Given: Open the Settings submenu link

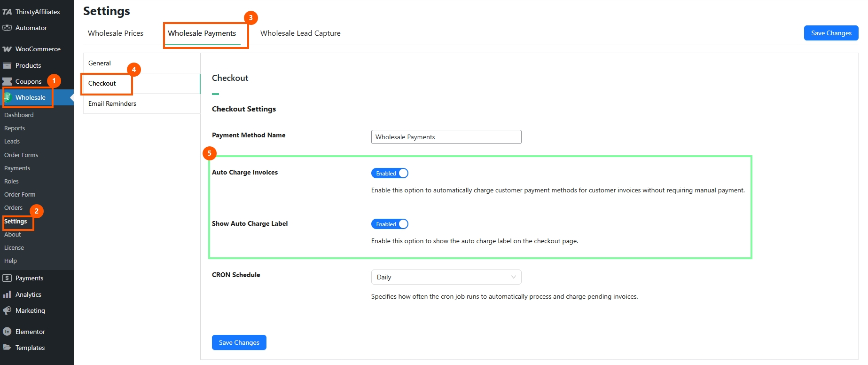Looking at the screenshot, I should point(16,221).
